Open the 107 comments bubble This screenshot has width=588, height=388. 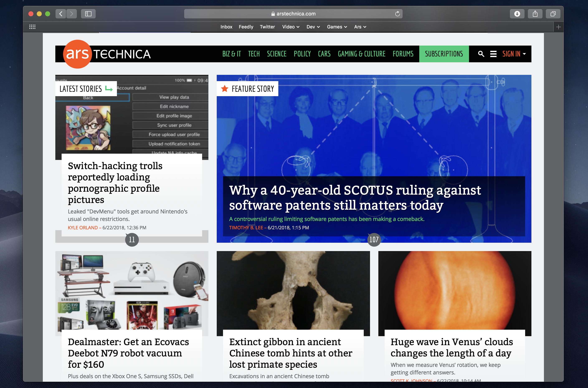(374, 240)
